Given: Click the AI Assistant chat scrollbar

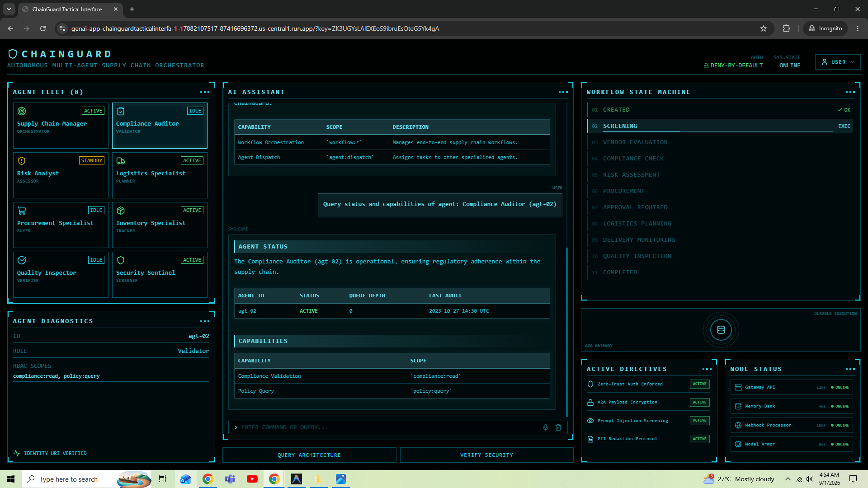Looking at the screenshot, I should pyautogui.click(x=567, y=332).
